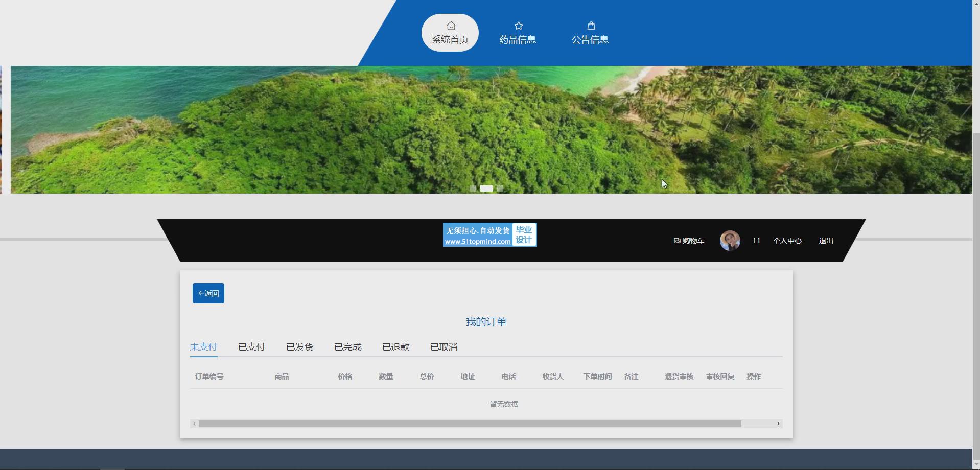The width and height of the screenshot is (980, 470).
Task: Show the 已完成 orders tab
Action: coord(347,347)
